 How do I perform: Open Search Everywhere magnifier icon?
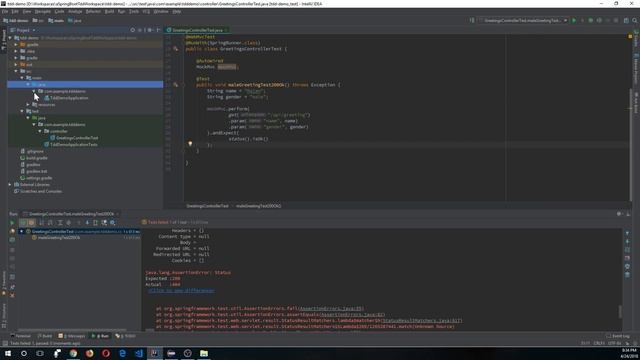[635, 20]
